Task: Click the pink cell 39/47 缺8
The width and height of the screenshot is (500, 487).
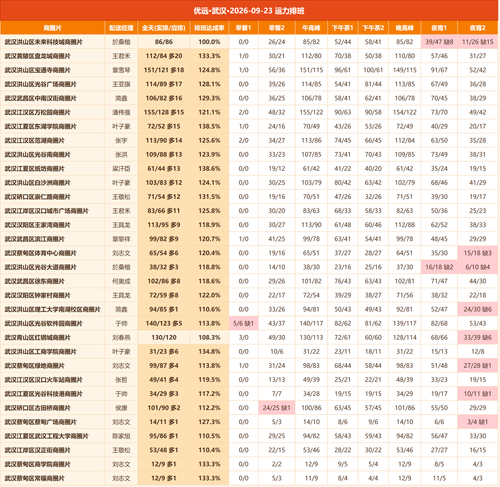Action: coord(439,42)
